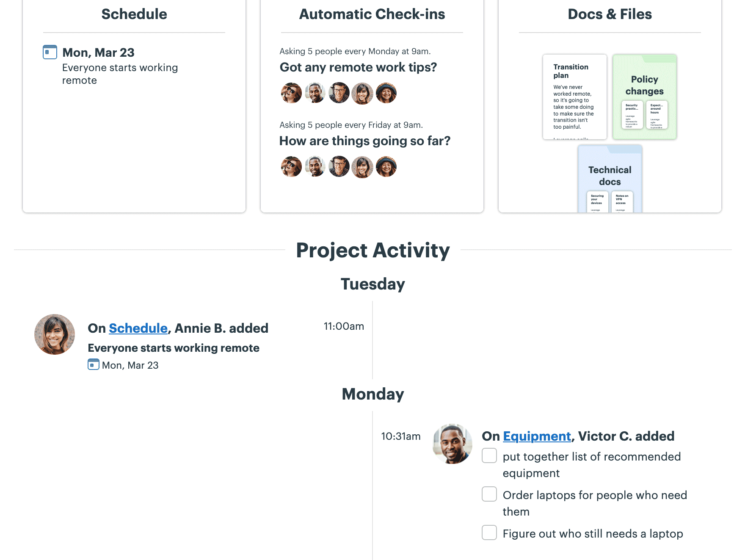Viewport: 745px width, 560px height.
Task: Open the Docs & Files card heading
Action: coord(610,14)
